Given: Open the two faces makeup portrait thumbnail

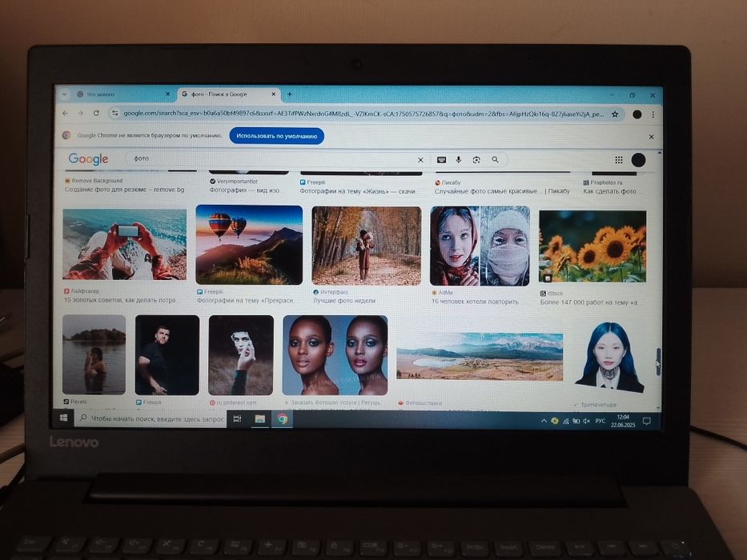Looking at the screenshot, I should (335, 355).
